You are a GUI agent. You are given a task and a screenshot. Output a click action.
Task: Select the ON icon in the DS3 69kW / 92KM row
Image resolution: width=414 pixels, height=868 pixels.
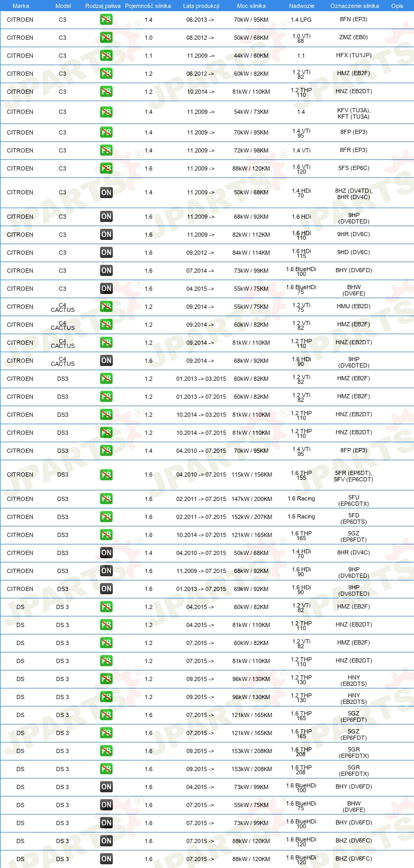tap(106, 589)
